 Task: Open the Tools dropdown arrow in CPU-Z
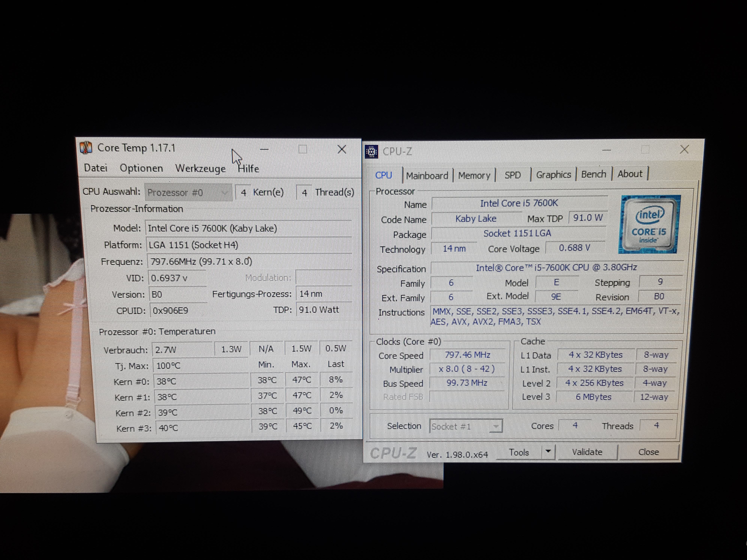coord(548,452)
